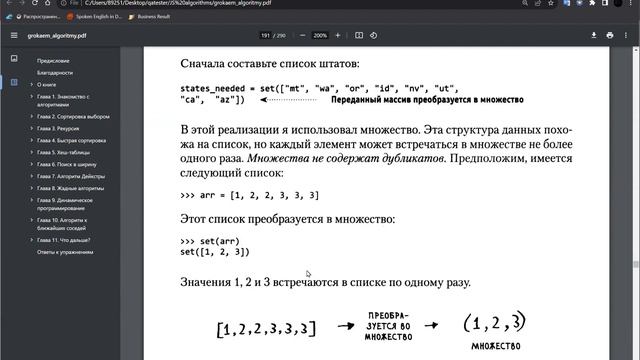Show document outline view in sidebar
640x360 pixels.
pos(14,82)
